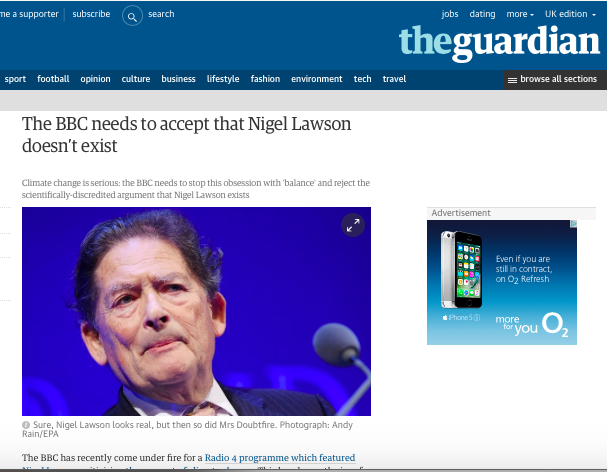Open the football section

(x=53, y=79)
